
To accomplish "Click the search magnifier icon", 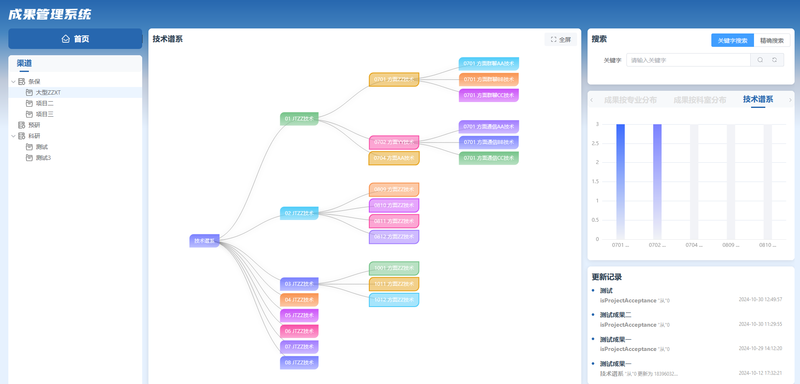I will [x=760, y=60].
